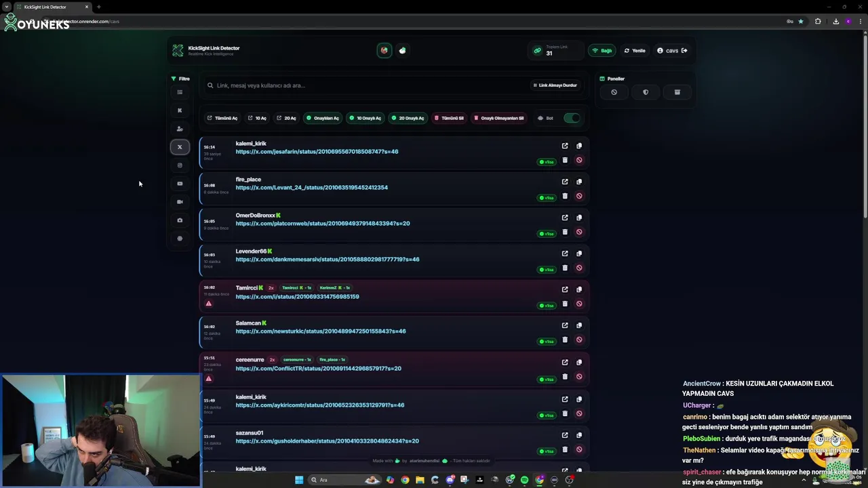Click the Bağlı connection status button
The width and height of the screenshot is (868, 488).
tap(602, 50)
